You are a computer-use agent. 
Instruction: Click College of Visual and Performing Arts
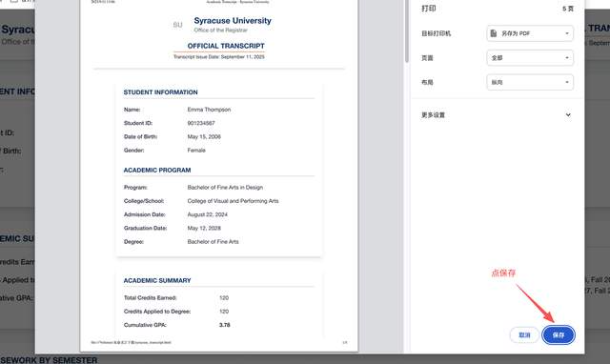[x=233, y=201]
